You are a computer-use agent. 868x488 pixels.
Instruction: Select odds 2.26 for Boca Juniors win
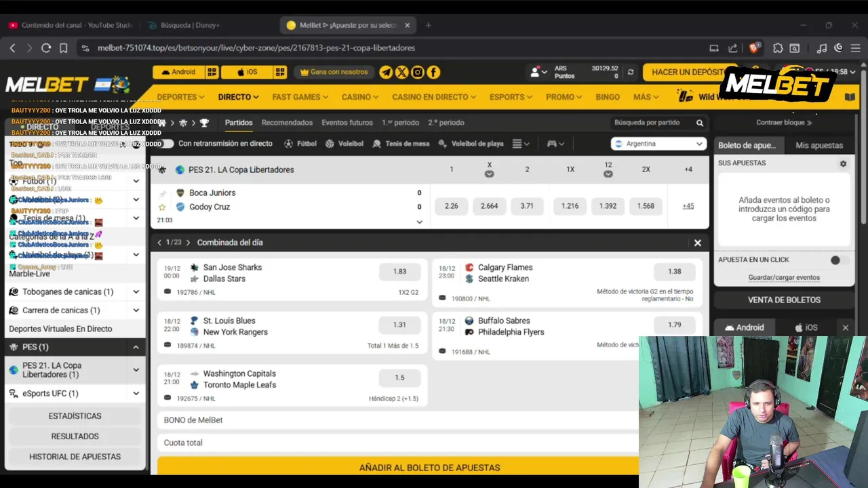451,206
